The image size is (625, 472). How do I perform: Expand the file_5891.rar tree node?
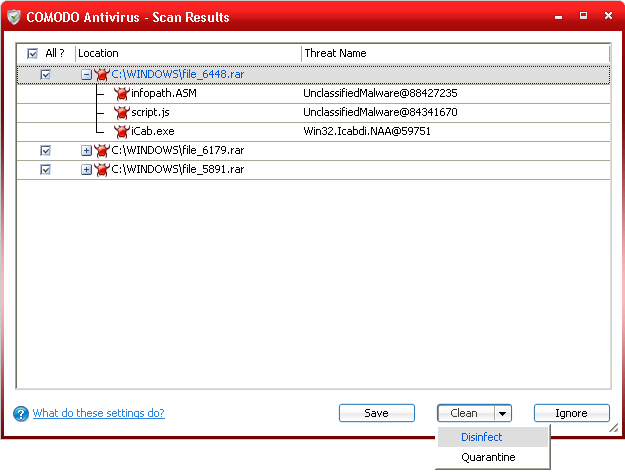tap(86, 170)
